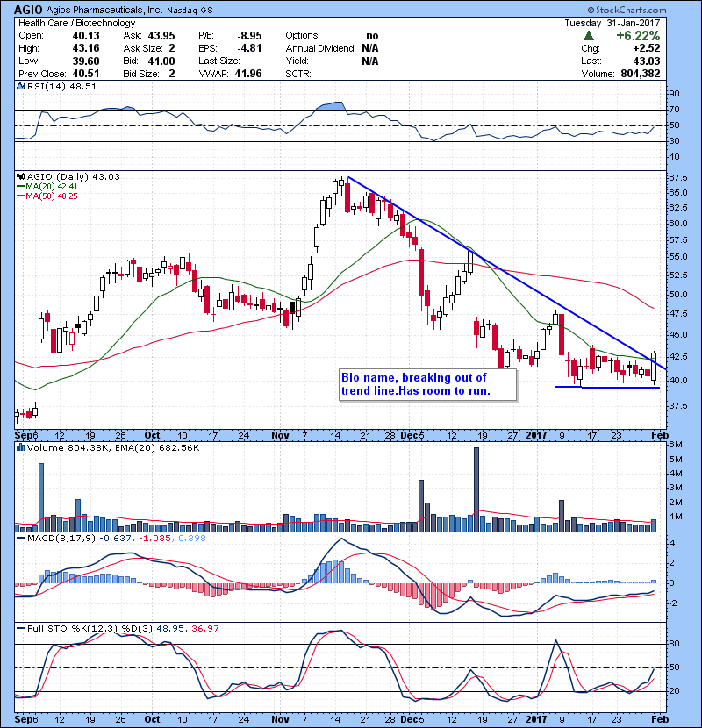Click the MA(20) 42.41 legend text
702x728 pixels.
coord(52,187)
